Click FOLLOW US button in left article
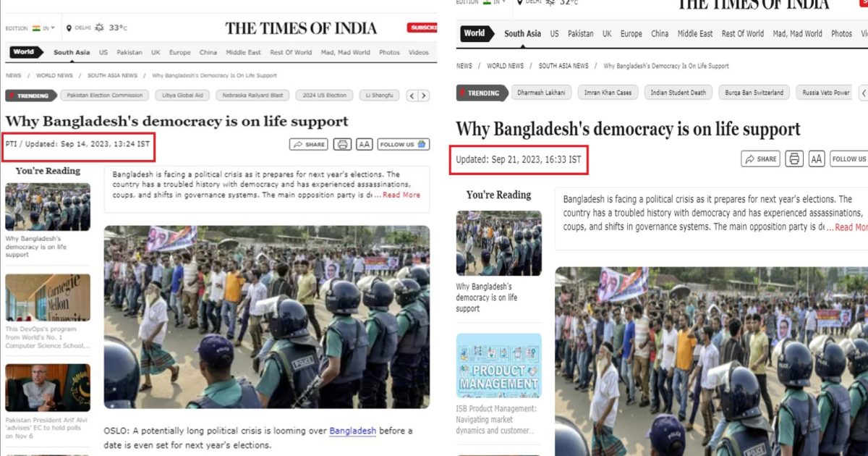This screenshot has height=456, width=868. tap(404, 144)
